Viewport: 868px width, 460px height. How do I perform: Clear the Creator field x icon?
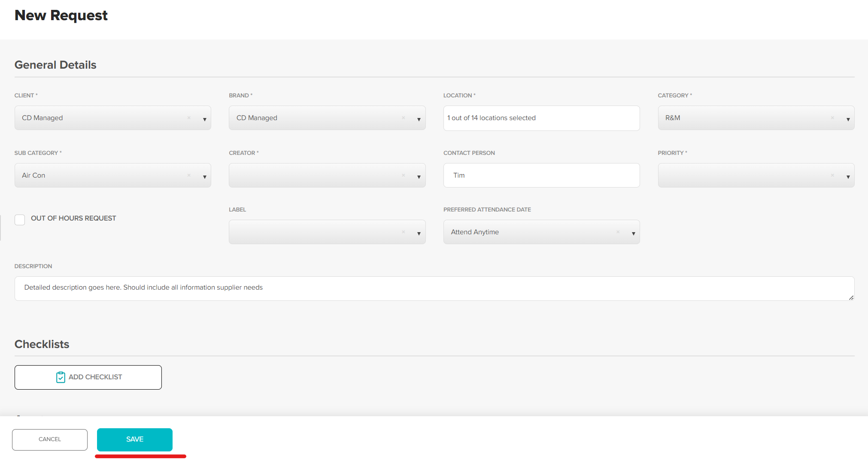click(404, 175)
